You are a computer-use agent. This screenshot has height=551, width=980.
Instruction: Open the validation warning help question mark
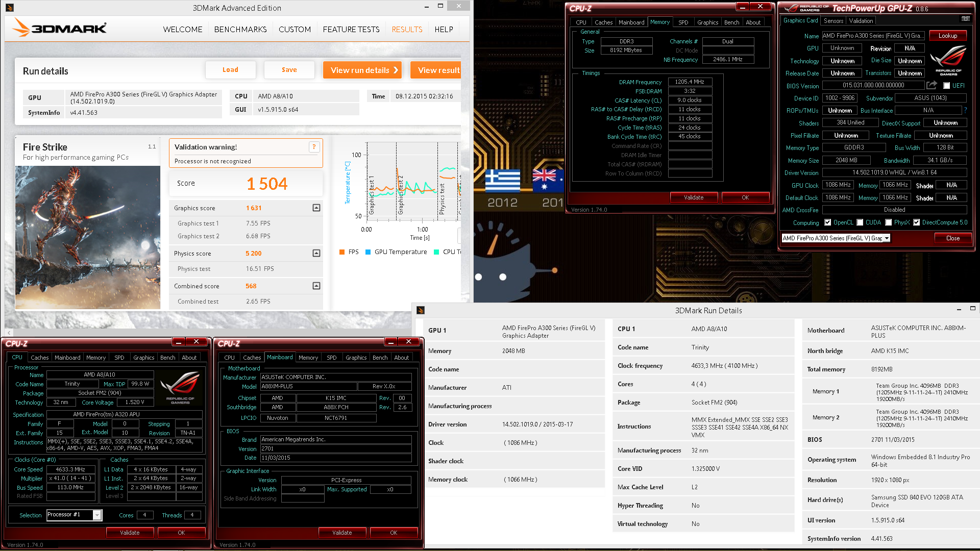click(x=314, y=147)
